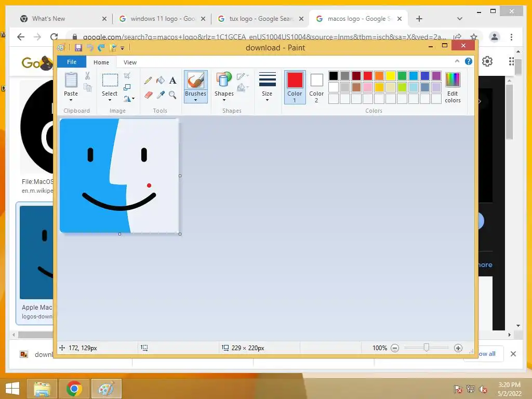
Task: Pick the black color swatch
Action: pos(334,76)
